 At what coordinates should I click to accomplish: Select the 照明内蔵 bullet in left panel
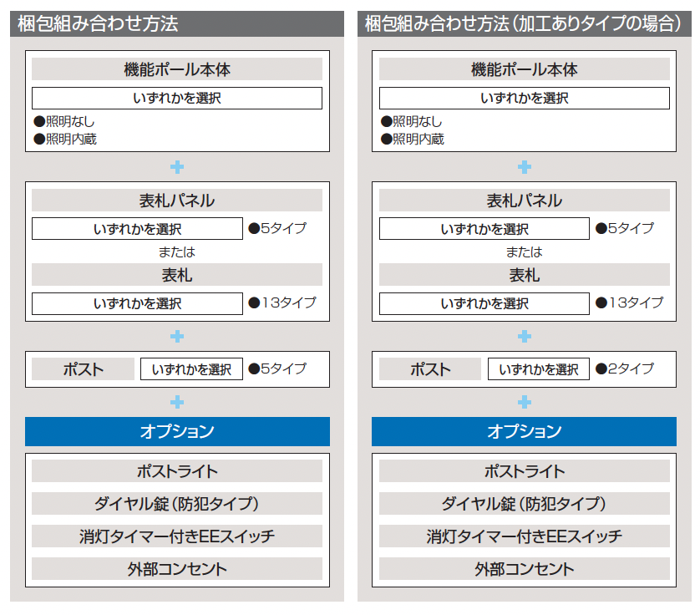point(65,139)
